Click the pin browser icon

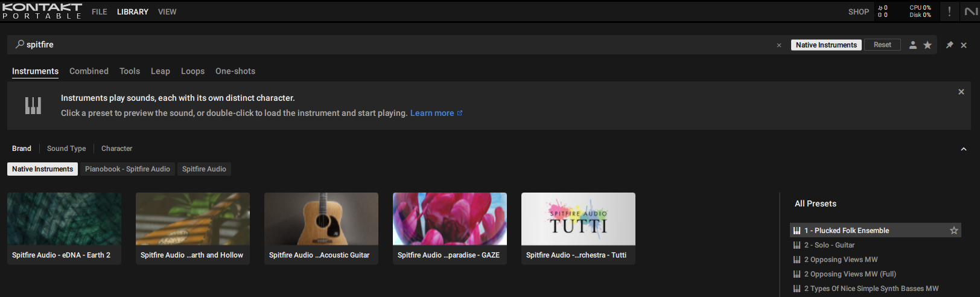[x=949, y=45]
